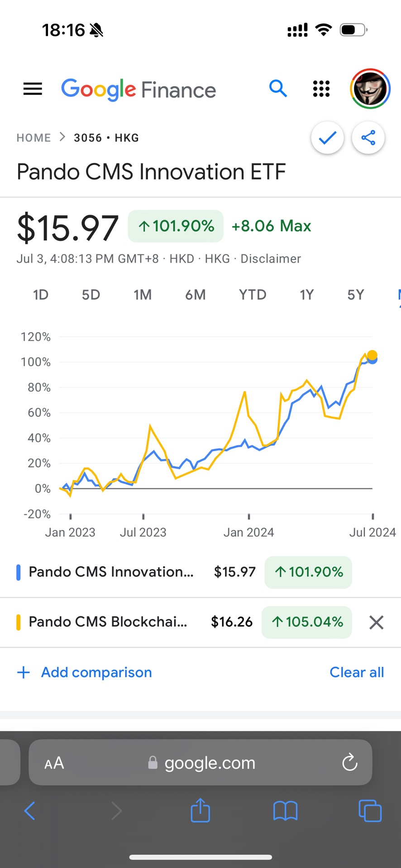Image resolution: width=401 pixels, height=868 pixels.
Task: Open the AA page settings menu
Action: point(54,763)
